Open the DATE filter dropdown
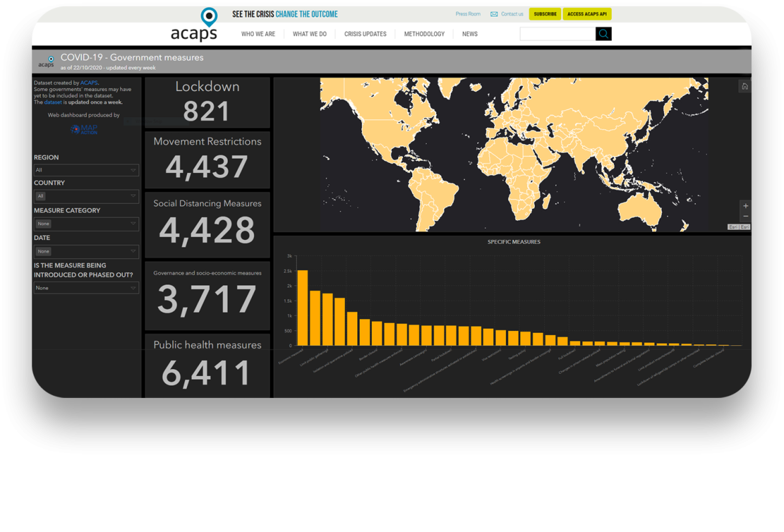This screenshot has width=784, height=532. point(86,251)
